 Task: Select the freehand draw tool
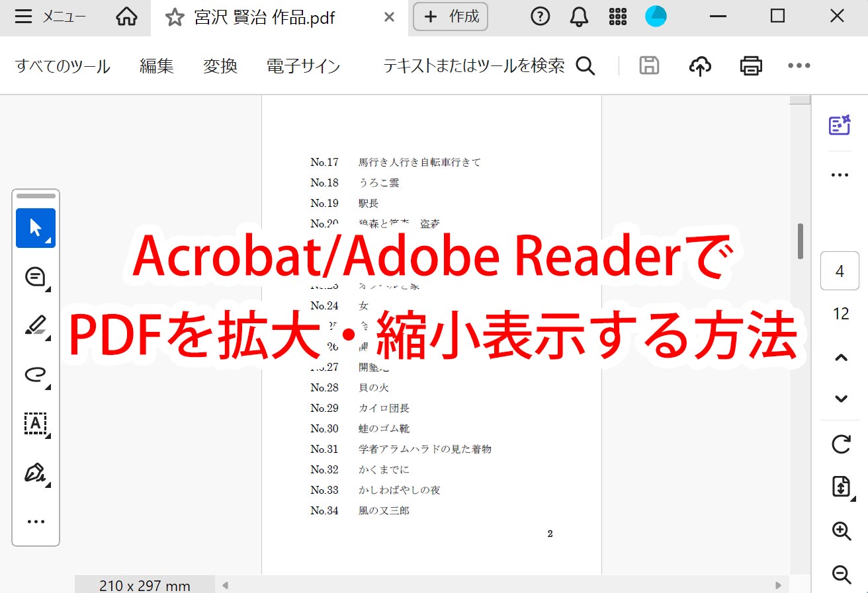(36, 375)
